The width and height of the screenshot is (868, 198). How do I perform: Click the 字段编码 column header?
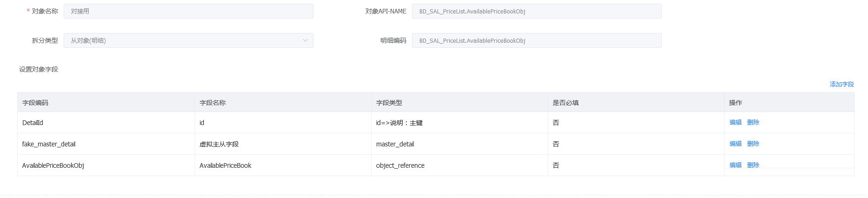click(35, 103)
